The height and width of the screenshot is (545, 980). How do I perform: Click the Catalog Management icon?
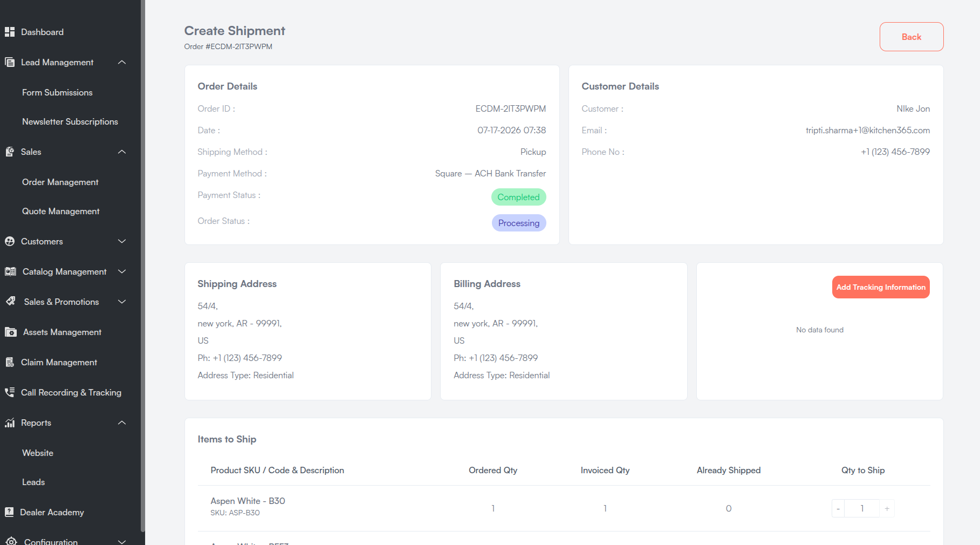(x=10, y=271)
